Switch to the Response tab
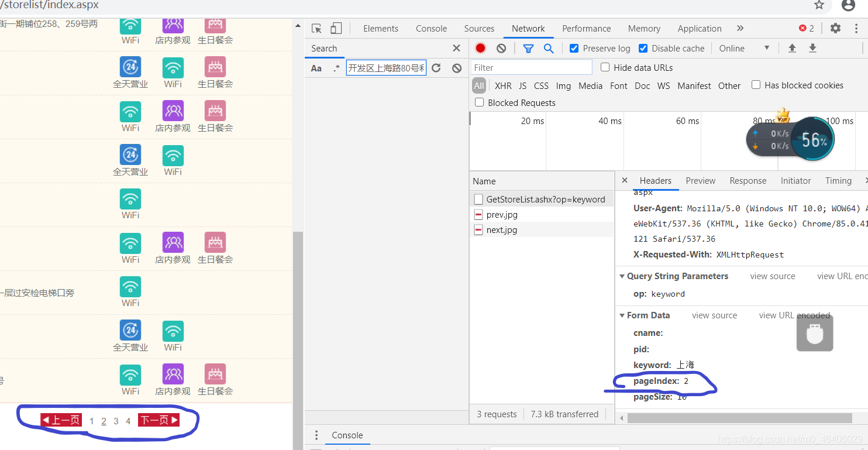 [x=748, y=181]
